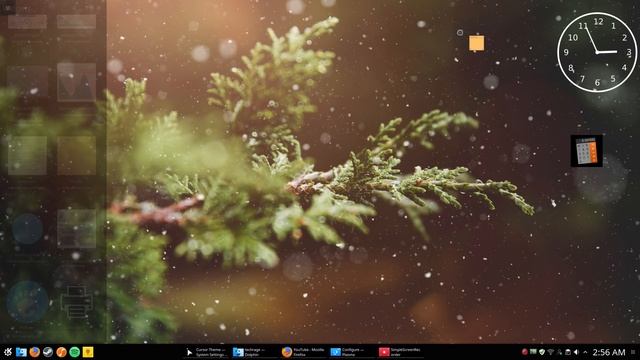Open the calculator desktop icon

[587, 151]
